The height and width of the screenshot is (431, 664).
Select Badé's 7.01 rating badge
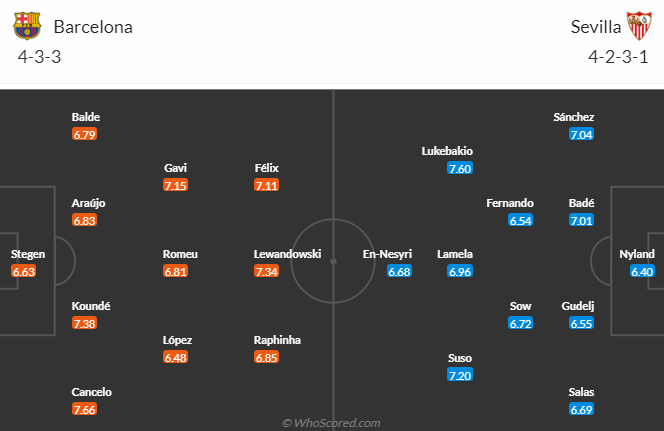[581, 220]
